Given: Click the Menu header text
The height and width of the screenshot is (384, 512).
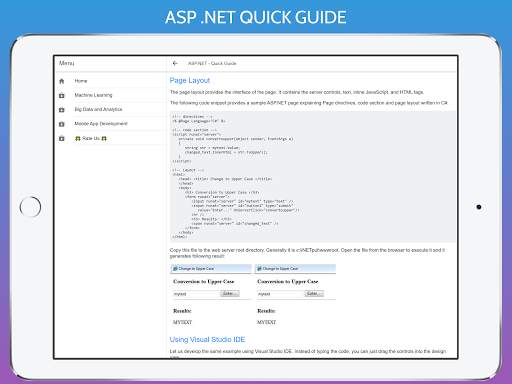Looking at the screenshot, I should [67, 63].
